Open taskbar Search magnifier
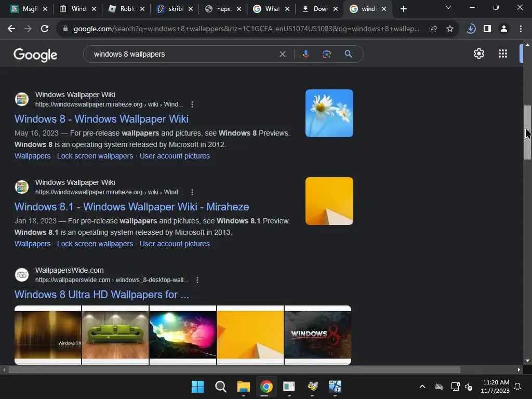Image resolution: width=532 pixels, height=399 pixels. coord(220,387)
